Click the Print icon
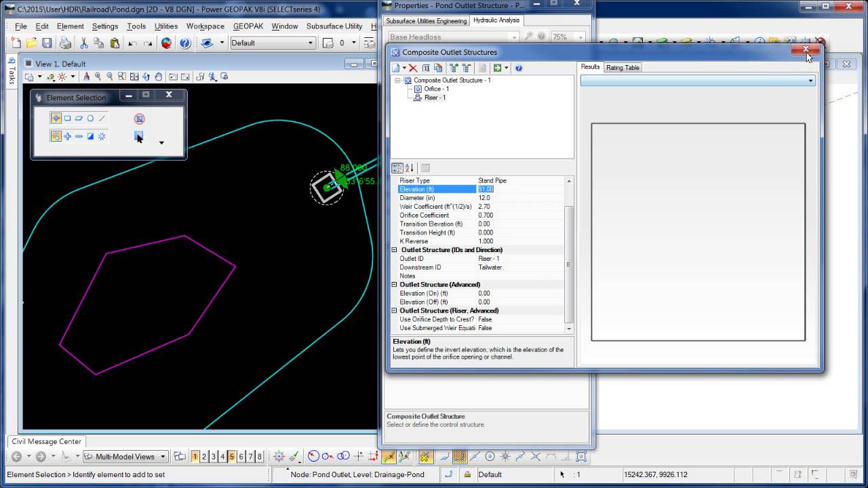This screenshot has height=488, width=868. [x=65, y=43]
